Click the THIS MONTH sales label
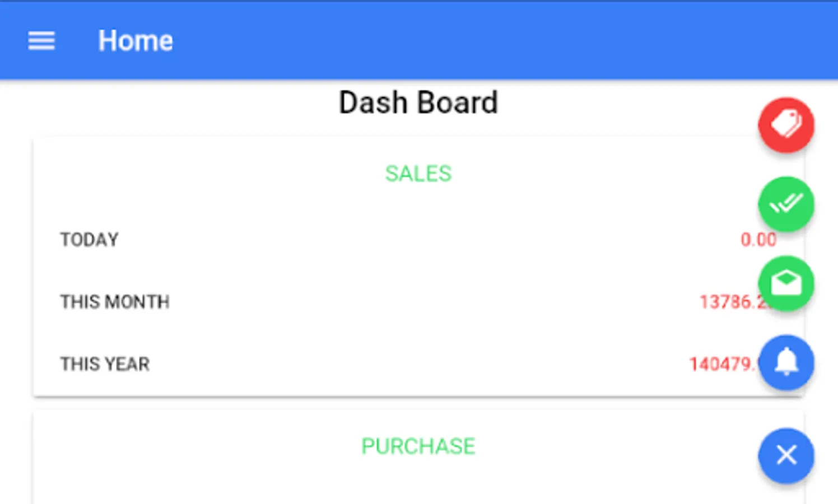 click(115, 302)
